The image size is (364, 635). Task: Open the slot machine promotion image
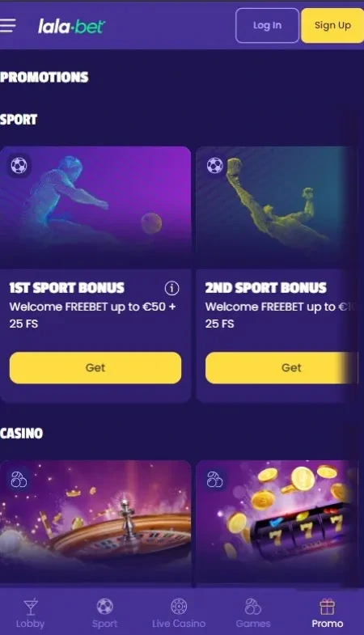coord(277,523)
